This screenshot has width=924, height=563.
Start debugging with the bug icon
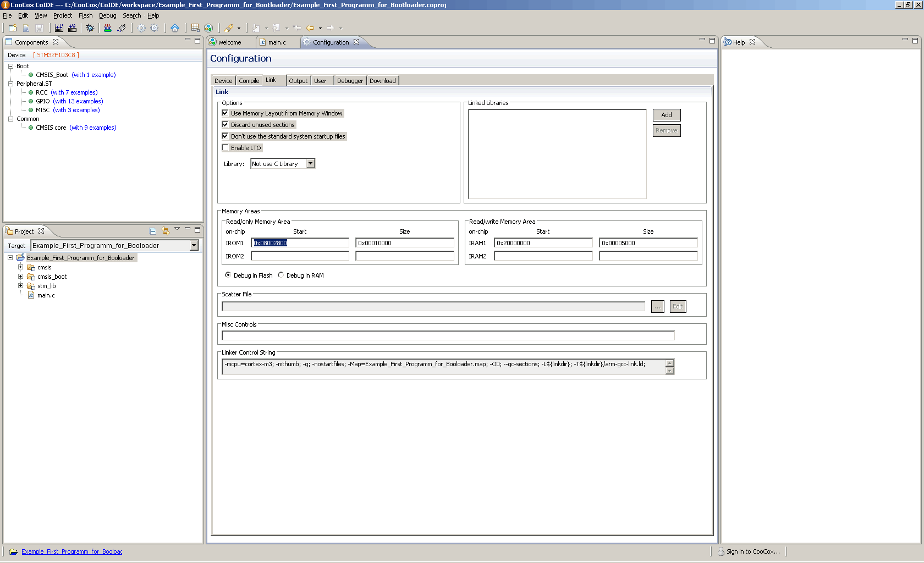[90, 28]
